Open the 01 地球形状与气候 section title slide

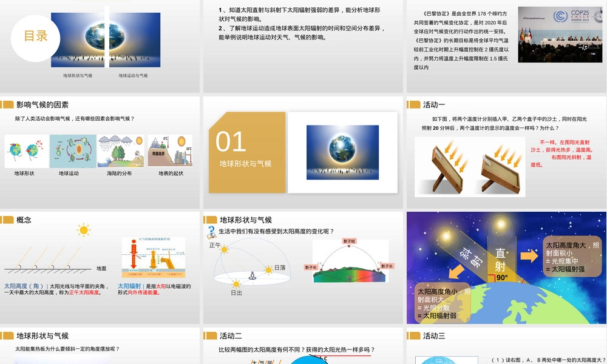303,152
